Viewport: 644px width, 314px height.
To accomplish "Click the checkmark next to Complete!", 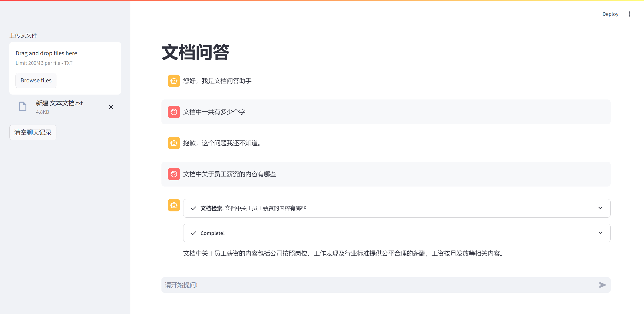I will coord(193,233).
